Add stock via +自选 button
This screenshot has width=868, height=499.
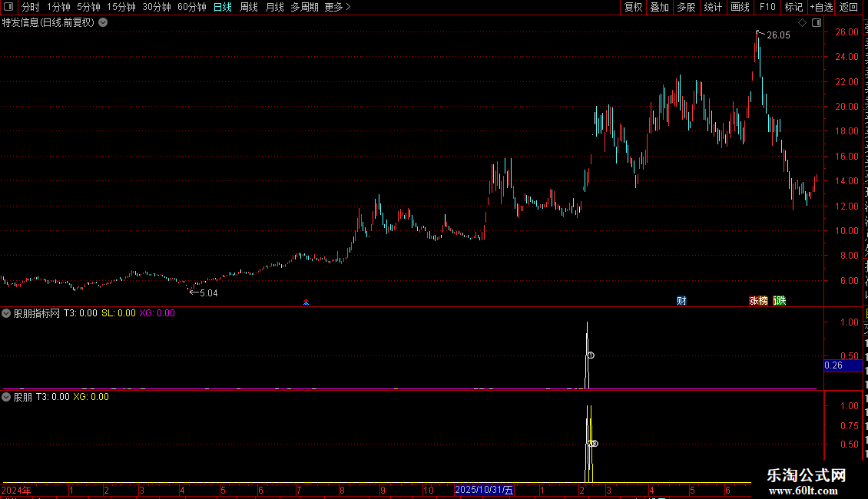(x=821, y=7)
